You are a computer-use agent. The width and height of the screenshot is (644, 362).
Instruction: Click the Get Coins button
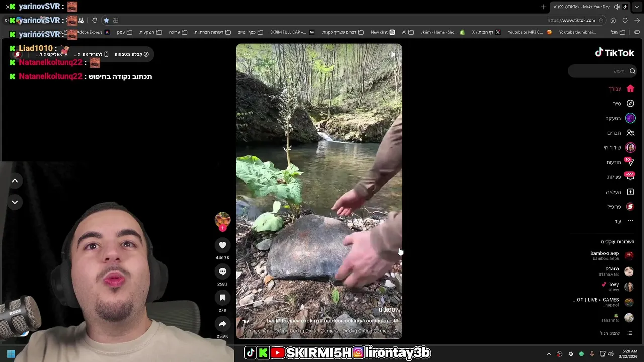click(131, 54)
